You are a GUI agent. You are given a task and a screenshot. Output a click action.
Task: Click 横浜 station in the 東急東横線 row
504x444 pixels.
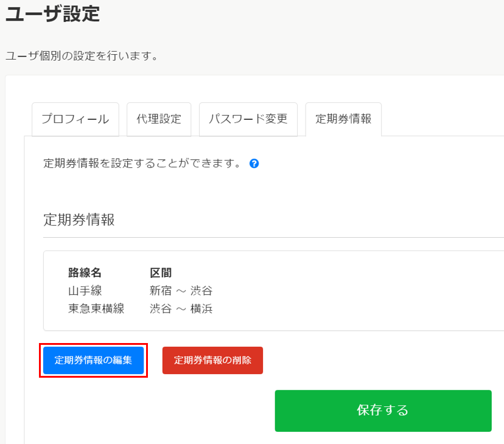point(201,308)
